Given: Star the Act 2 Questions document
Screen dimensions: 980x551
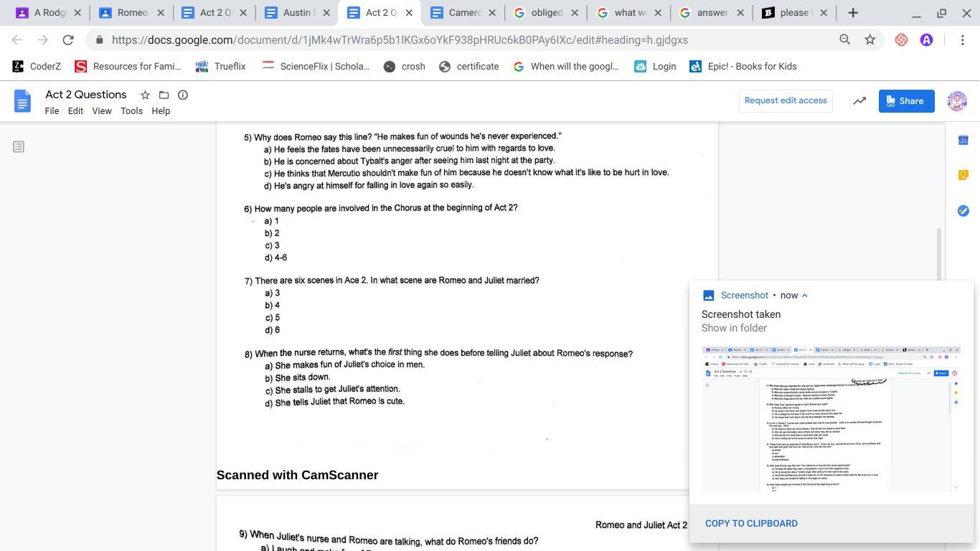Looking at the screenshot, I should coord(145,95).
